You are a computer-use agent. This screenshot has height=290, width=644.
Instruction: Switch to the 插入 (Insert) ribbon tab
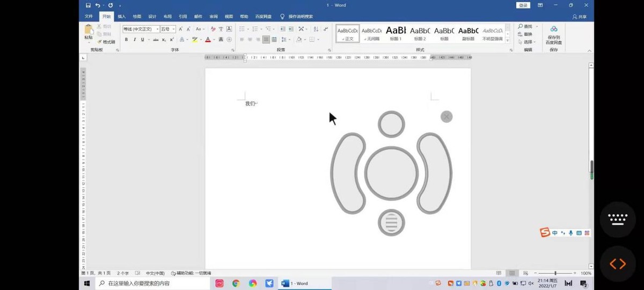point(122,17)
